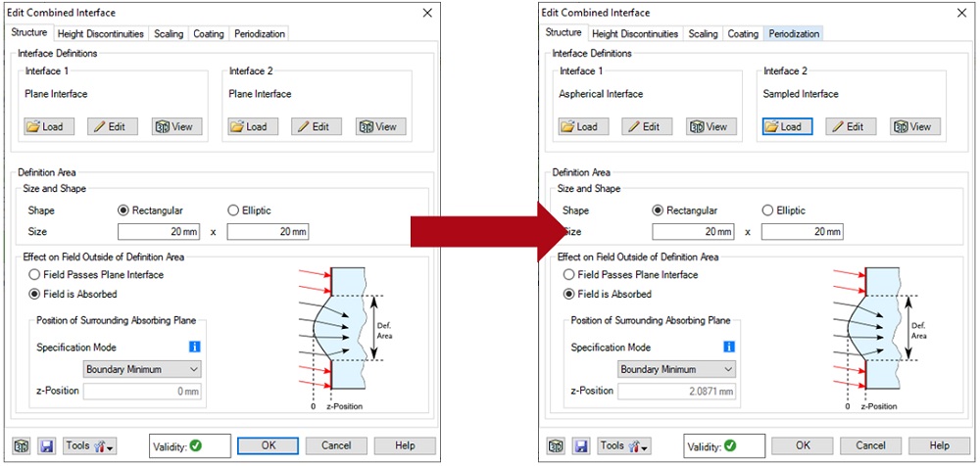
Task: Switch to the highlighted Periodization tab
Action: coord(794,33)
